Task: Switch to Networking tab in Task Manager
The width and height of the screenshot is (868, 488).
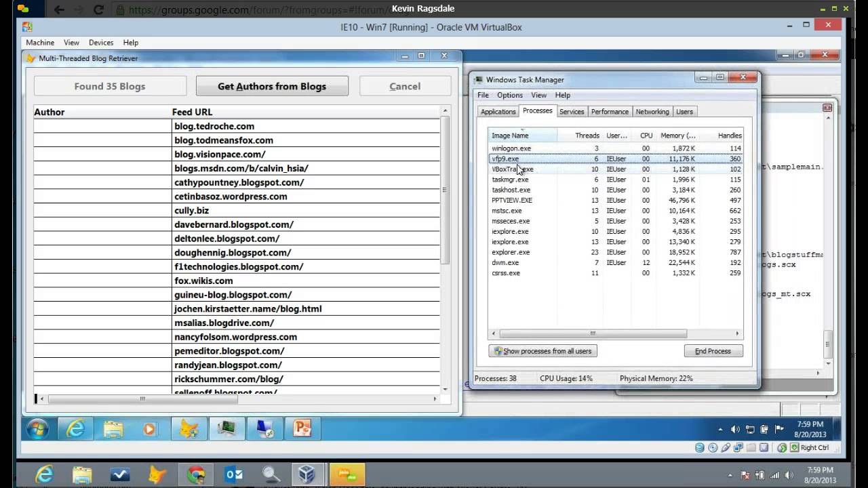Action: [x=652, y=112]
